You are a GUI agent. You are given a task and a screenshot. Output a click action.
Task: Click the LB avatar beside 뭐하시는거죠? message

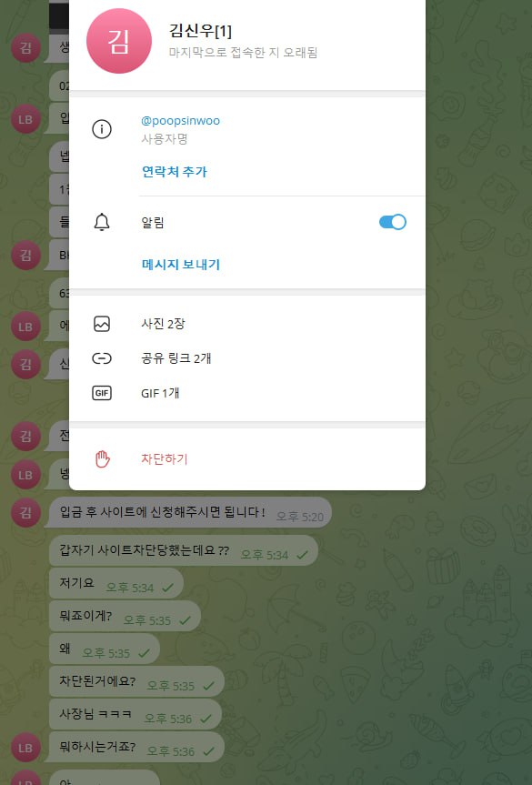[25, 748]
